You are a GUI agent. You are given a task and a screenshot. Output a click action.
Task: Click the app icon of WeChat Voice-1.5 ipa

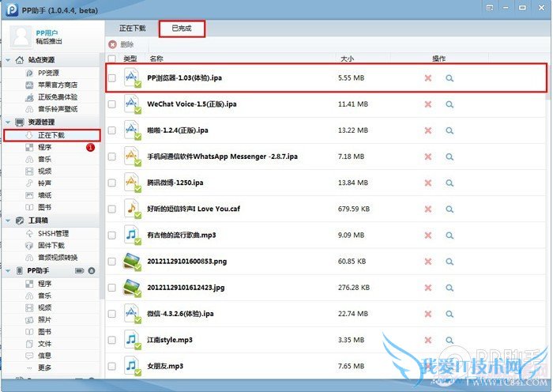pyautogui.click(x=132, y=104)
